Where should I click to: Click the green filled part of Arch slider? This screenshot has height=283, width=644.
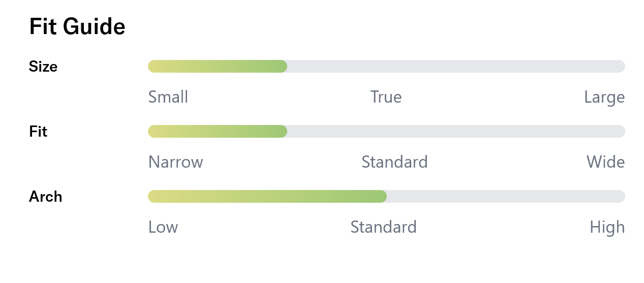tap(267, 197)
